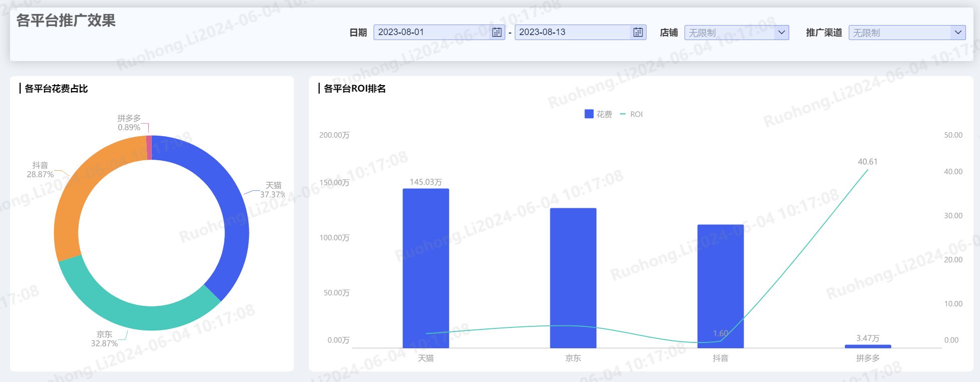Click the 天猫 x-axis label

coord(426,358)
